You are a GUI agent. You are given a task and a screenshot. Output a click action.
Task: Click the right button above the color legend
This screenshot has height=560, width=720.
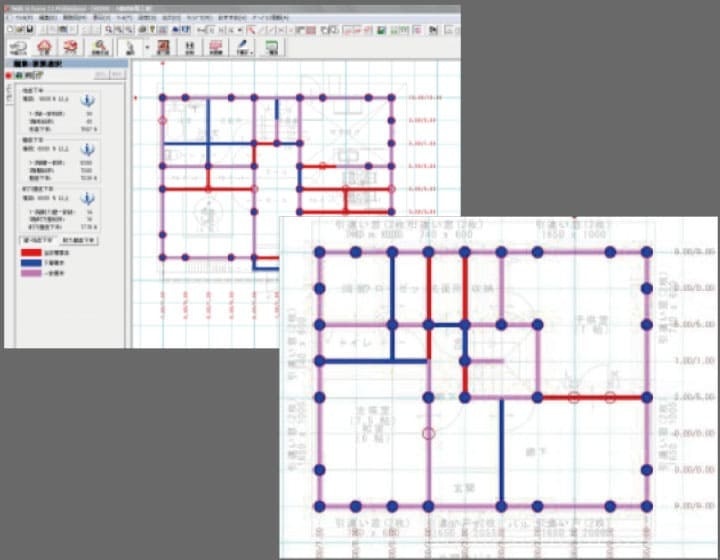coord(79,241)
